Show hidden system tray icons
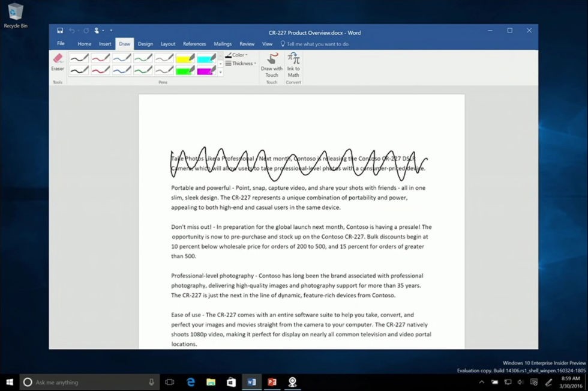The image size is (588, 391). pyautogui.click(x=481, y=383)
